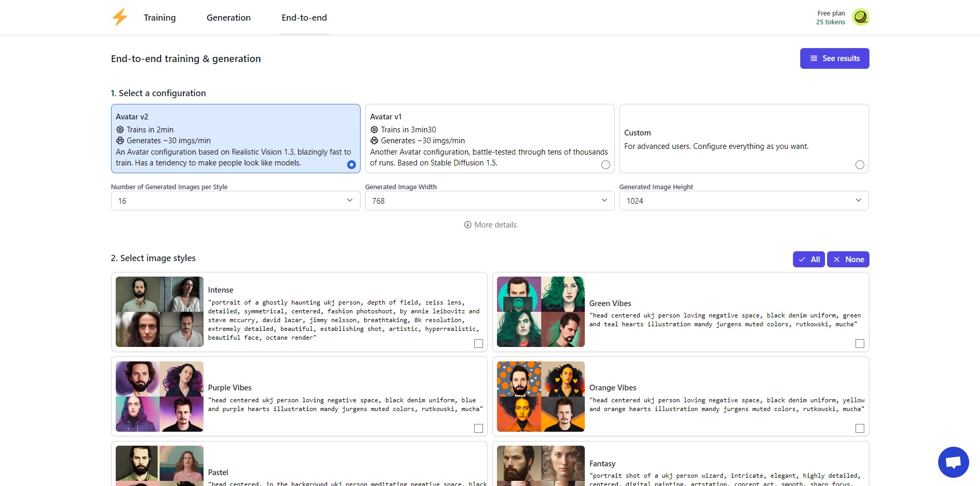Click the Avatar v1 card title
Viewport: 980px width, 486px height.
386,117
